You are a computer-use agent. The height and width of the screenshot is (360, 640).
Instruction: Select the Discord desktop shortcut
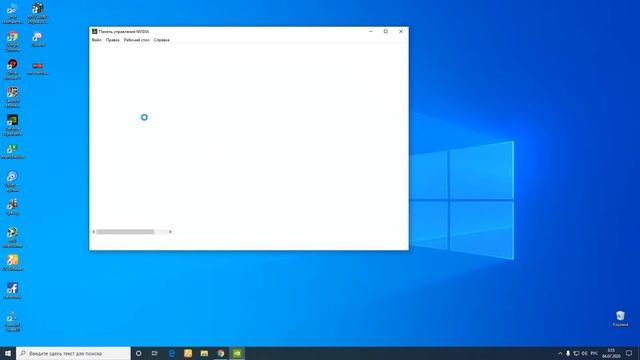(38, 40)
